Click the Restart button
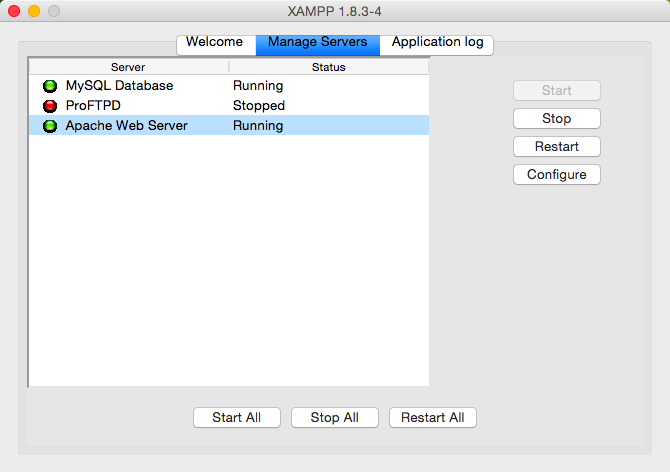Viewport: 670px width, 472px height. point(557,147)
